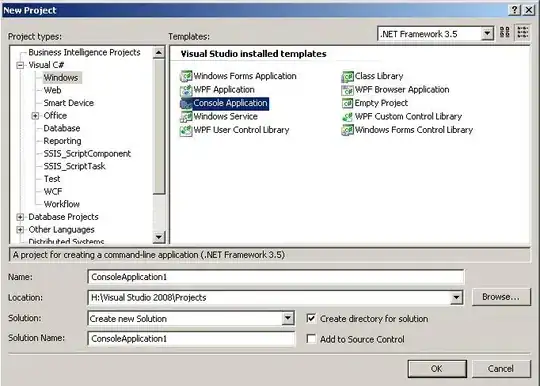Click project types scrollbar down arrow
540x386 pixels.
(159, 237)
